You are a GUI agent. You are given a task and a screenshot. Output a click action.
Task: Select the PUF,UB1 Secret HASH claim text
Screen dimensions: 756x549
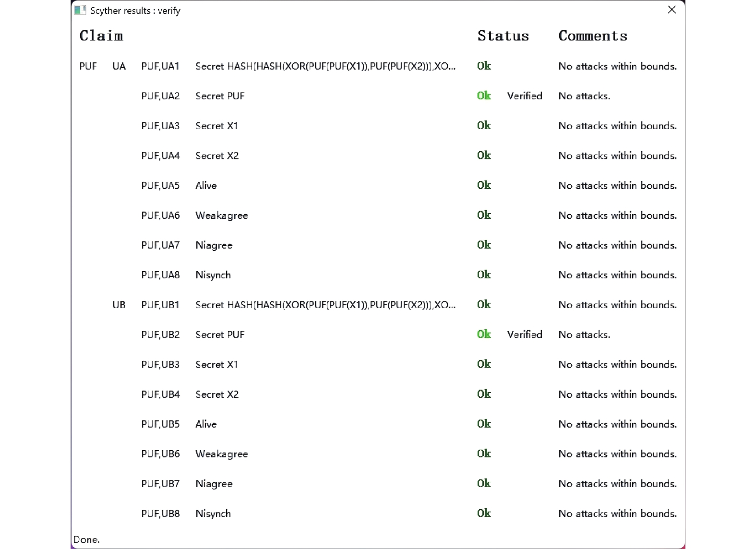pyautogui.click(x=325, y=305)
